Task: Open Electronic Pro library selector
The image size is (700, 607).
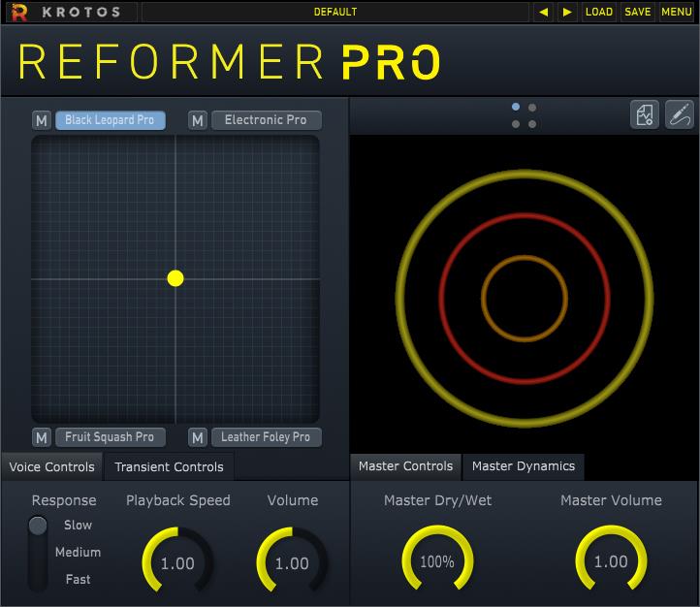Action: (266, 120)
